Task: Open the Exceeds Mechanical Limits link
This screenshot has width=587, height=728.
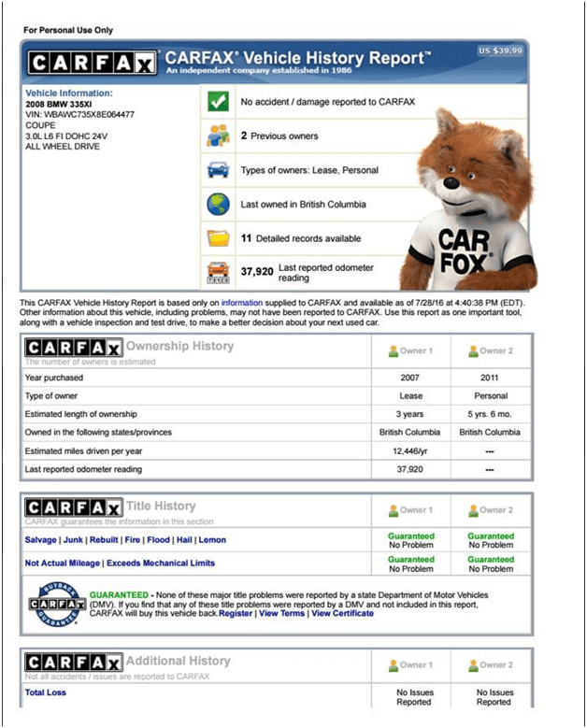Action: pos(161,564)
